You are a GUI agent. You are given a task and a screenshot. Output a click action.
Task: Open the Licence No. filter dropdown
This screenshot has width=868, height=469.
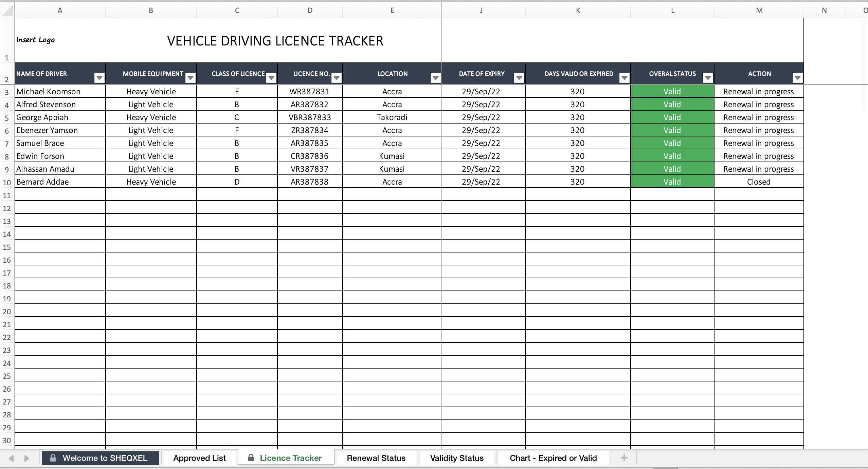(336, 78)
